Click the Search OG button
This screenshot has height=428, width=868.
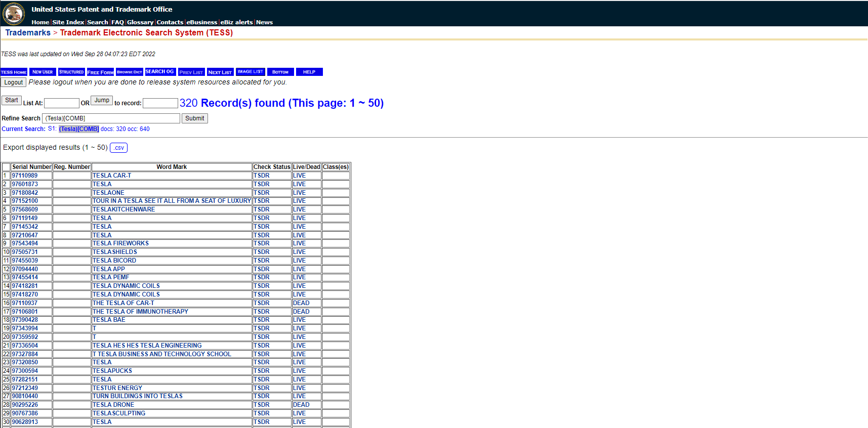(x=160, y=72)
